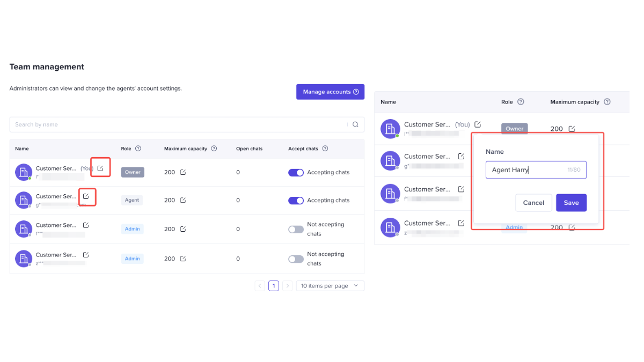Go to previous page using left chevron
This screenshot has height=362, width=644.
260,286
